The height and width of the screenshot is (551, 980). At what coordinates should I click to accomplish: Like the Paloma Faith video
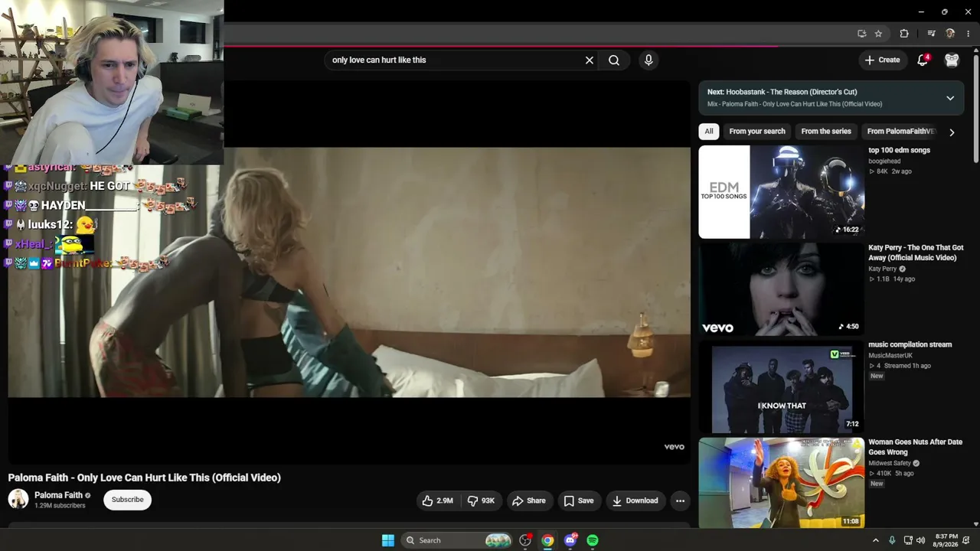[437, 500]
